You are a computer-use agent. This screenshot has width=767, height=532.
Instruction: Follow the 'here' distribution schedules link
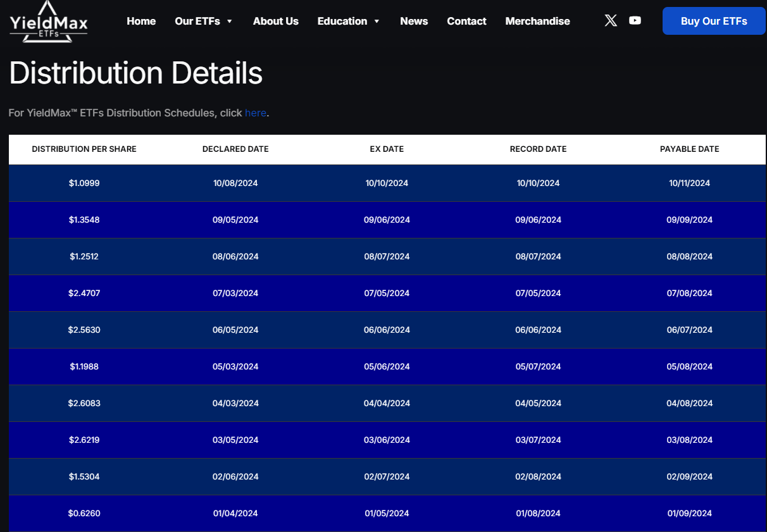click(x=256, y=113)
